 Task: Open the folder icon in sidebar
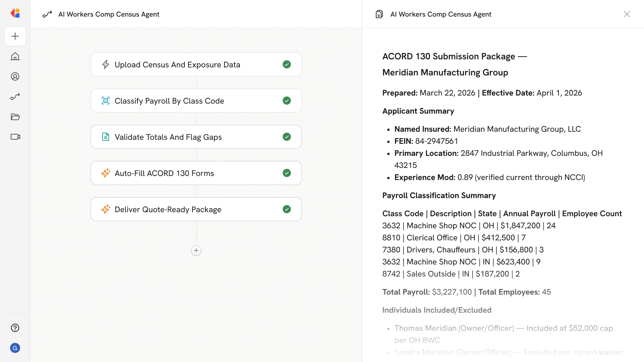(15, 117)
